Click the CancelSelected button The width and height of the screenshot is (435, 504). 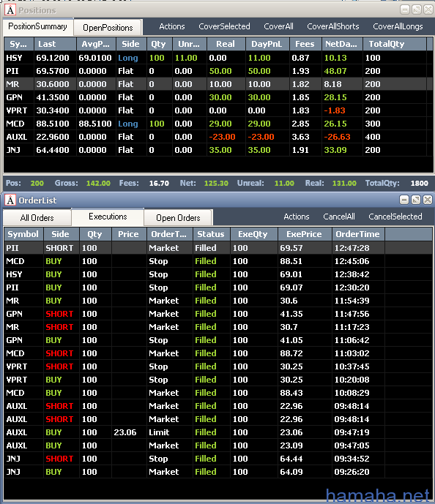(x=395, y=217)
